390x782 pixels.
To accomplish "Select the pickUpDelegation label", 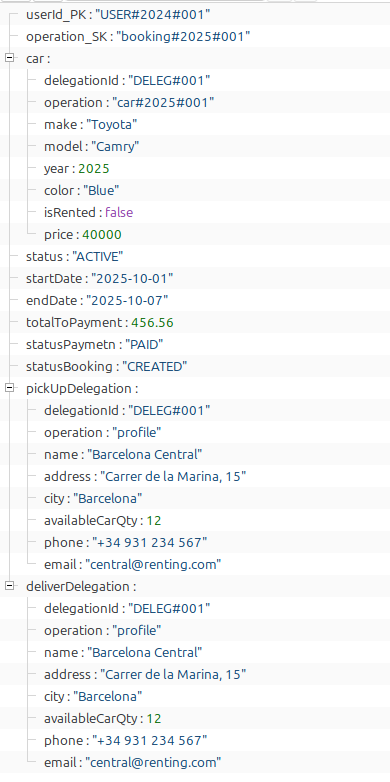I will [81, 389].
